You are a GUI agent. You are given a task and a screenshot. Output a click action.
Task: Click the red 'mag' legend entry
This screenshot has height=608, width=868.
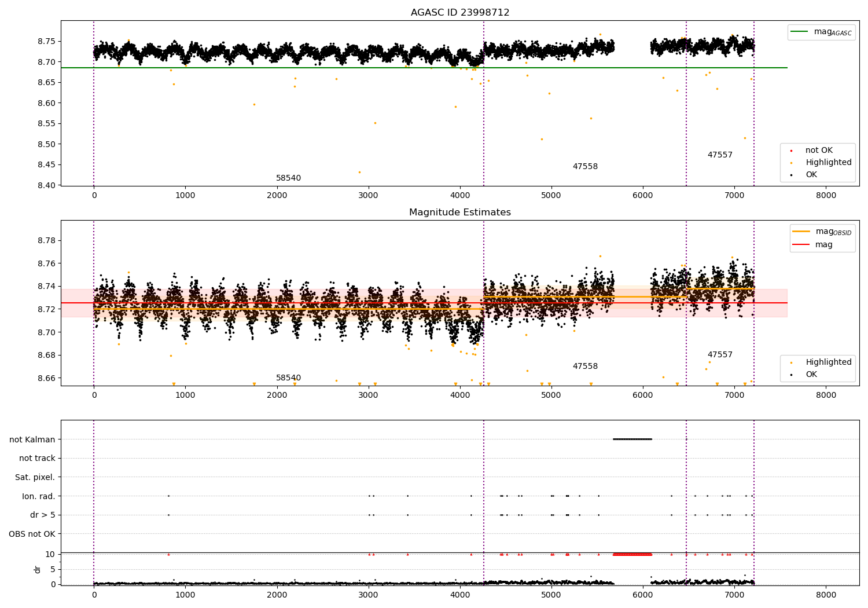pyautogui.click(x=824, y=245)
